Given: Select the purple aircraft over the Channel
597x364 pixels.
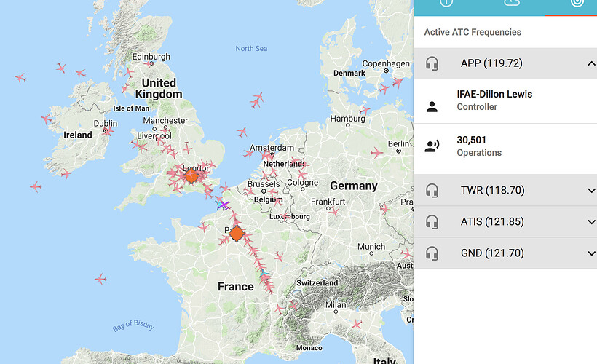Looking at the screenshot, I should click(224, 205).
